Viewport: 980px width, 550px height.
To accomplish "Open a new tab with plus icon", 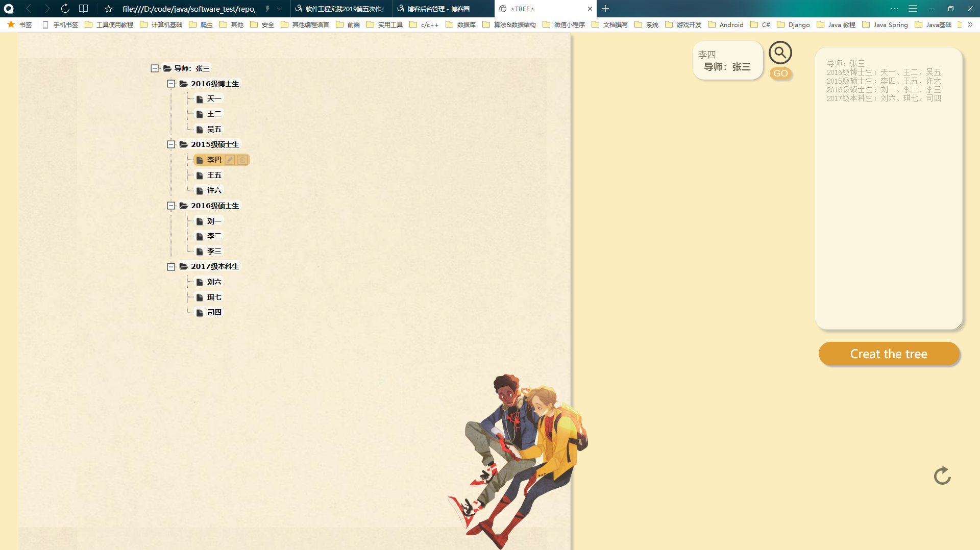I will pyautogui.click(x=606, y=9).
